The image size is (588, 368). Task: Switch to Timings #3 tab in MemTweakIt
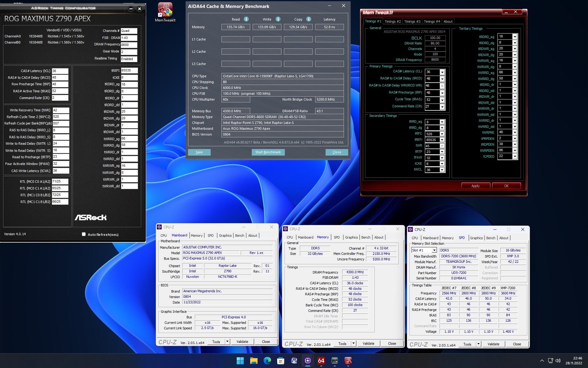[412, 21]
